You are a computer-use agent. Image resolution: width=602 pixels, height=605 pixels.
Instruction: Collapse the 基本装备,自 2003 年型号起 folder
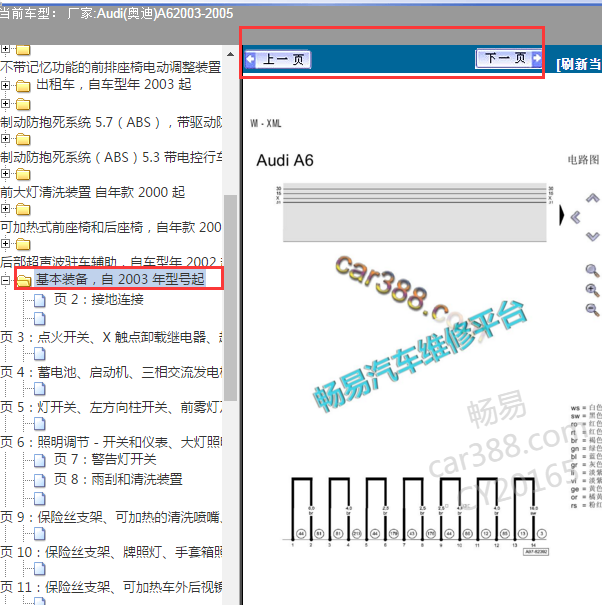tap(5, 280)
